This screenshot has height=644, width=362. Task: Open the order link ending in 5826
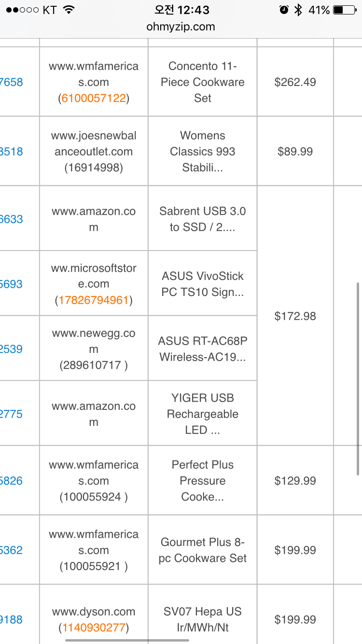pos(12,481)
